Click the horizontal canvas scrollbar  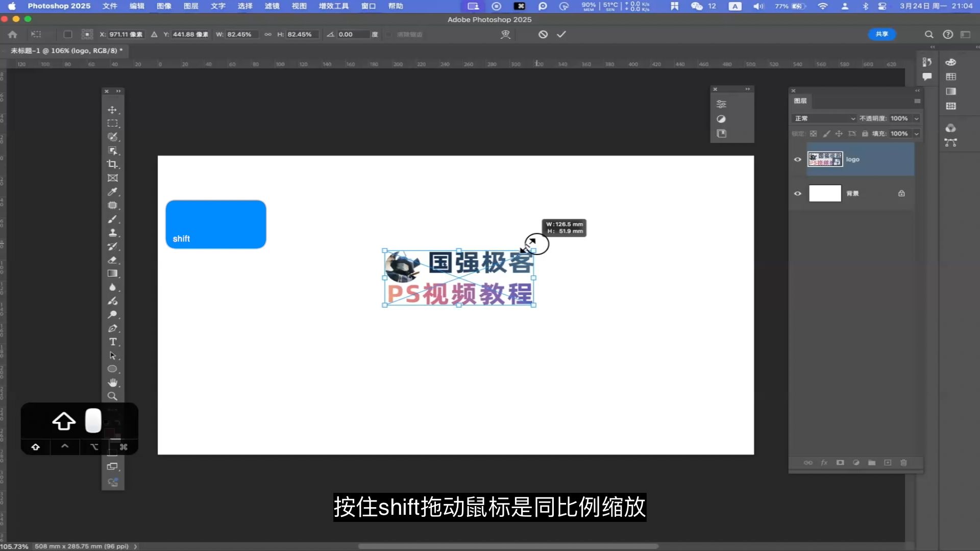click(x=508, y=546)
